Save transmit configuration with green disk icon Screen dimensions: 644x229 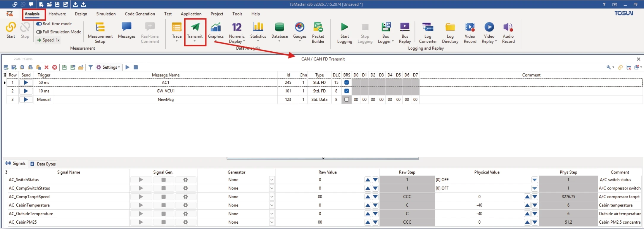pyautogui.click(x=64, y=67)
